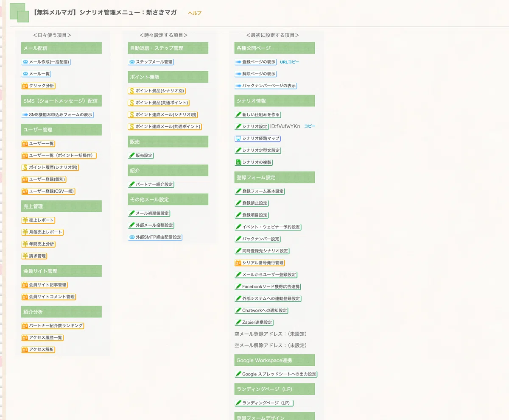The width and height of the screenshot is (509, 420).
Task: Open 登録フォーム基本設定
Action: (x=260, y=191)
